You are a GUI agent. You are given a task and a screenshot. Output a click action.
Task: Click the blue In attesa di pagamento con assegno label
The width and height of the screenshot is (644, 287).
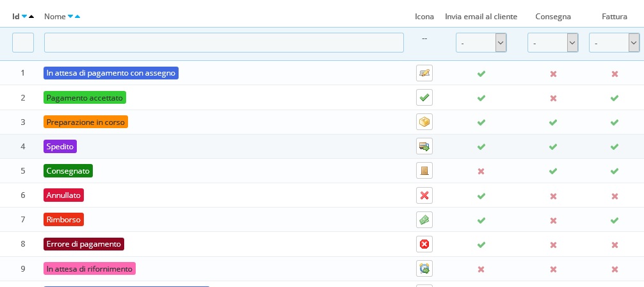pos(111,73)
